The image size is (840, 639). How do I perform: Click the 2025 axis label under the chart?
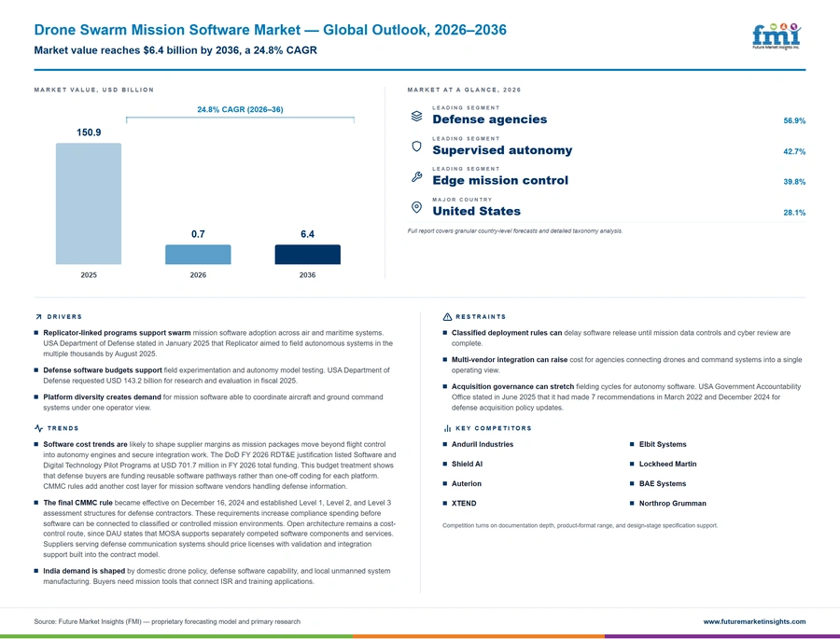89,275
